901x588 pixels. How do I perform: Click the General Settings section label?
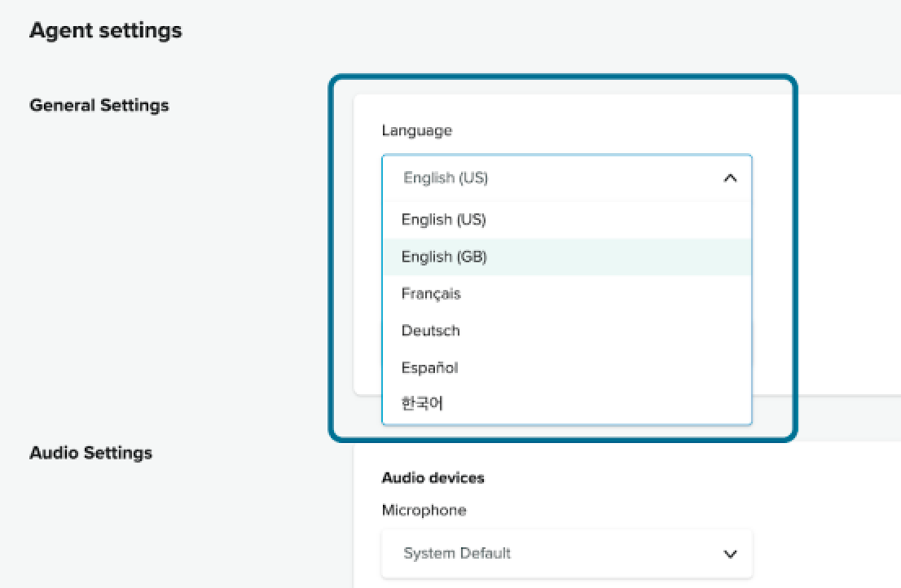(x=99, y=105)
